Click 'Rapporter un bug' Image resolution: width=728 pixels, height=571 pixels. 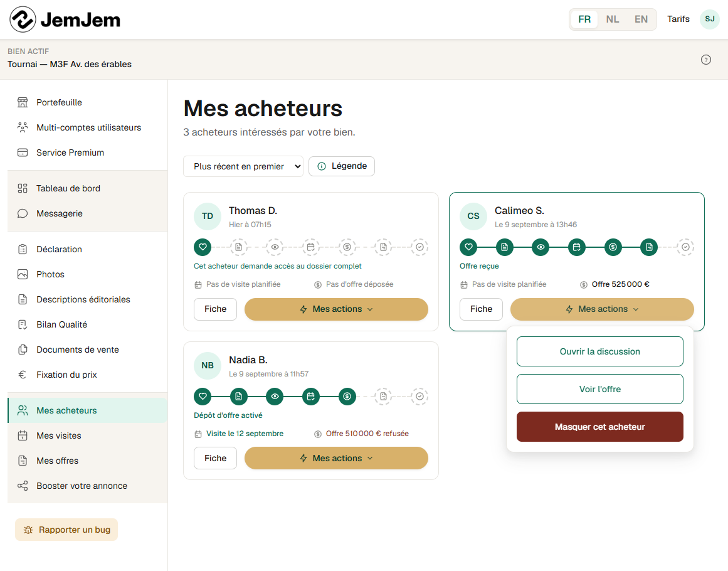[x=66, y=530]
